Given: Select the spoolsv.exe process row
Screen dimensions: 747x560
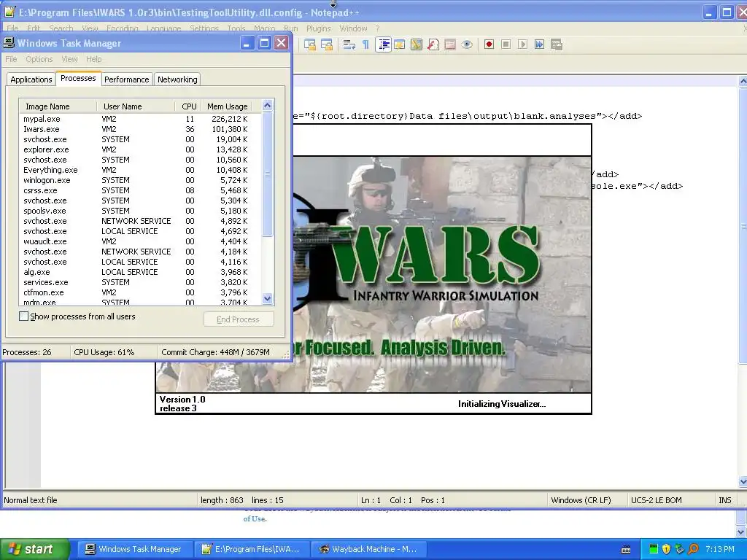Looking at the screenshot, I should (x=140, y=211).
